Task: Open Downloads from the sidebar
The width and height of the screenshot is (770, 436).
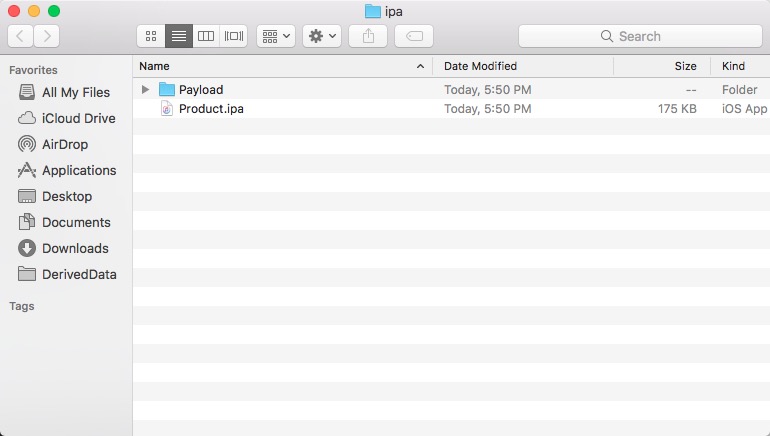Action: click(75, 248)
